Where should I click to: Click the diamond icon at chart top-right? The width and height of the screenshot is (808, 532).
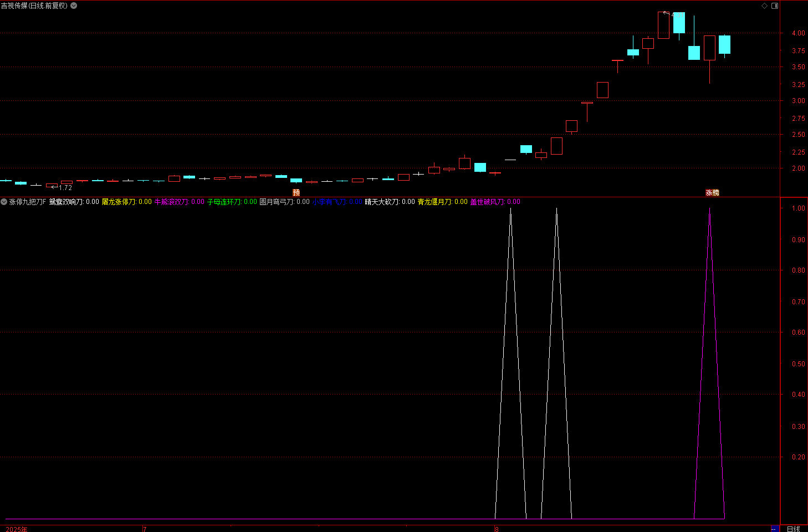pyautogui.click(x=765, y=6)
